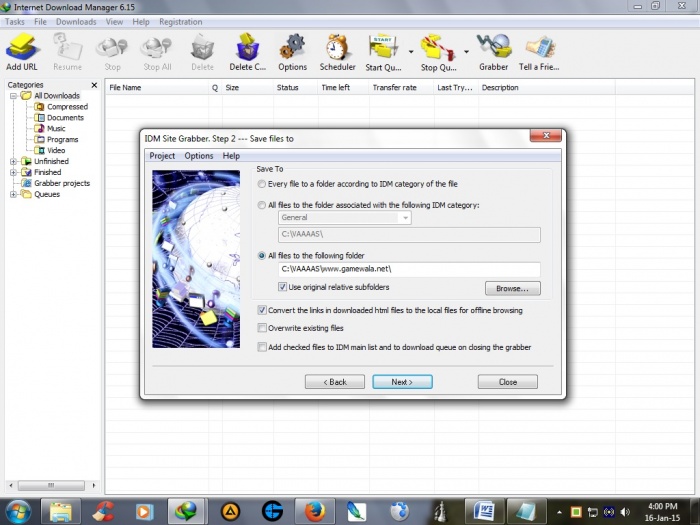Sort by the Status column header
This screenshot has width=700, height=525.
tap(295, 88)
